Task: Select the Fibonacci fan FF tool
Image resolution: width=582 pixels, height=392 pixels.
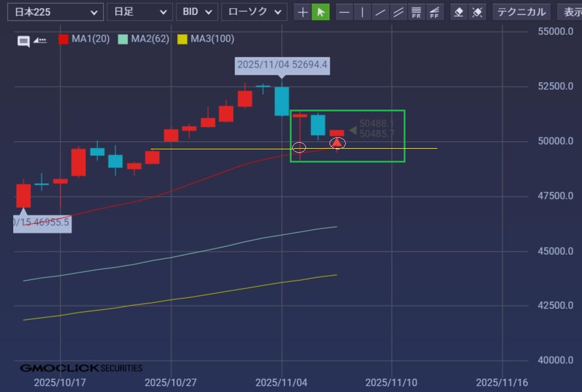Action: (434, 12)
